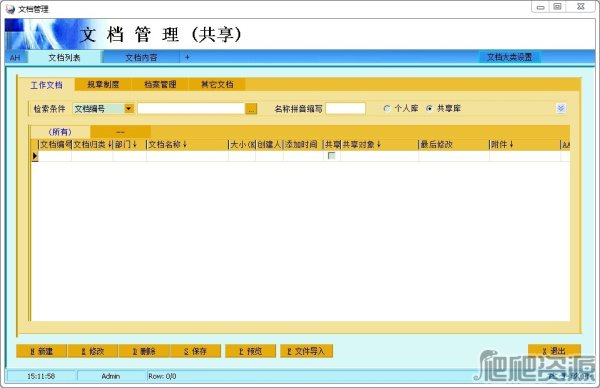The width and height of the screenshot is (600, 388).
Task: Click the 预览 button
Action: tap(250, 351)
